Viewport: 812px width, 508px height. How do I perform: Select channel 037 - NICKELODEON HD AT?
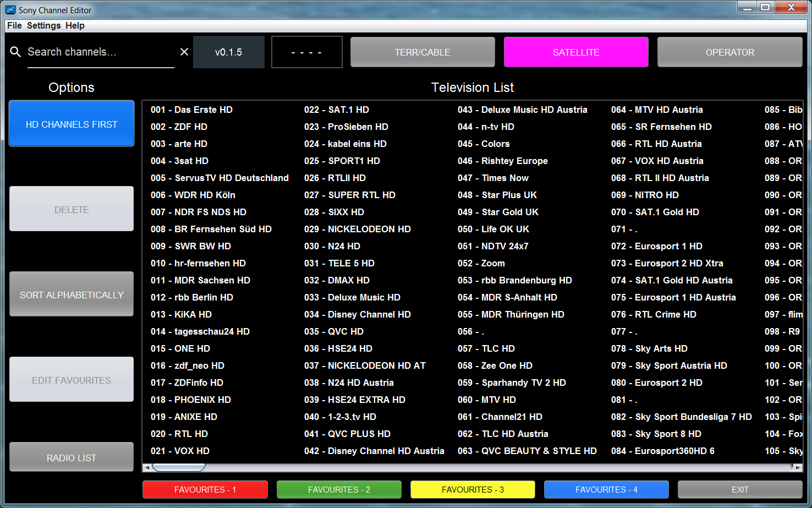pos(365,365)
